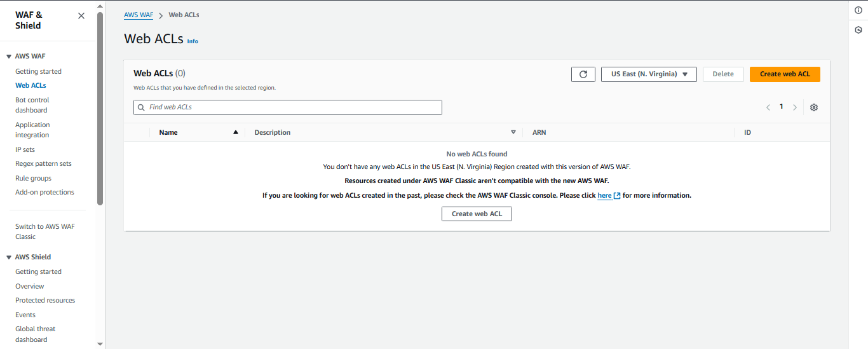This screenshot has width=868, height=349.
Task: Go to previous page arrow in pagination
Action: (x=768, y=107)
